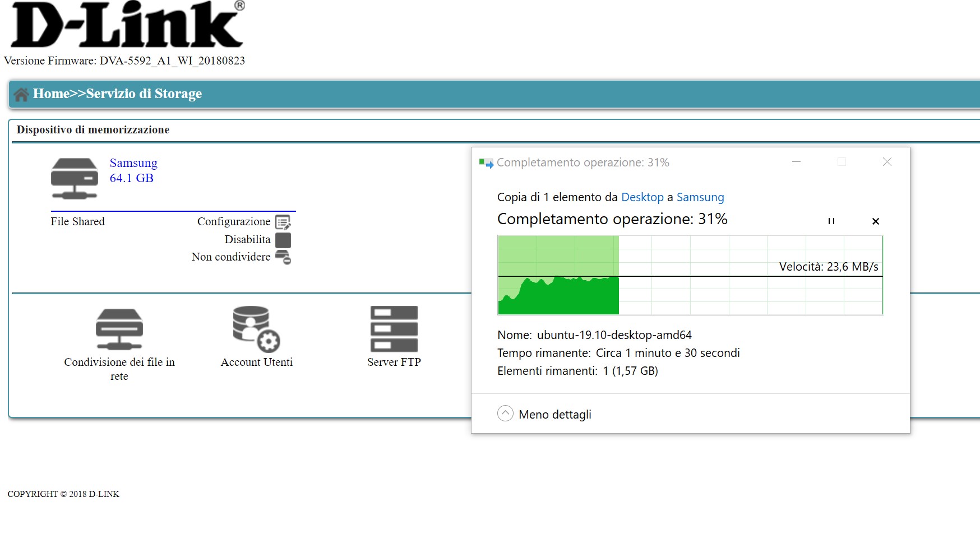Click the COPYRIGHT © 2018 D-LINK footer
The height and width of the screenshot is (548, 980).
63,494
